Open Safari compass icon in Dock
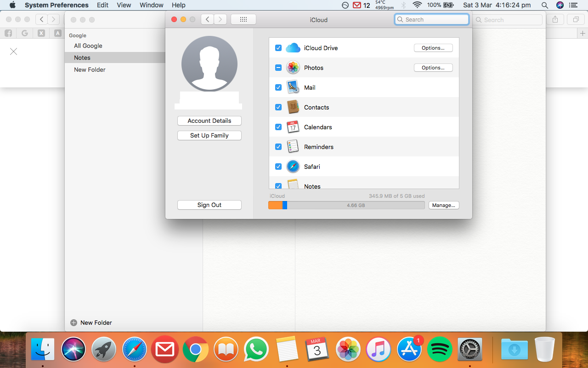This screenshot has height=368, width=588. [x=134, y=349]
